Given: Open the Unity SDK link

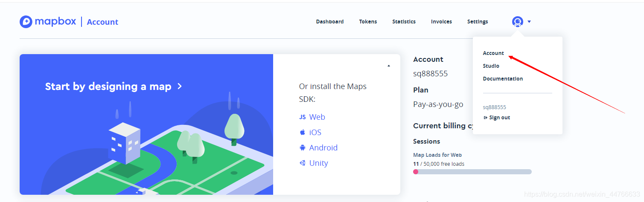Looking at the screenshot, I should coord(319,163).
